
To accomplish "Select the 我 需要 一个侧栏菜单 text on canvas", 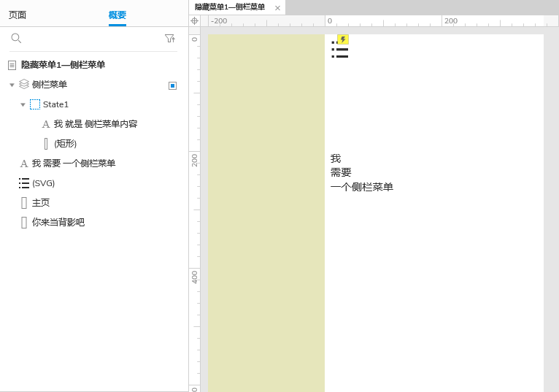I will [x=362, y=172].
